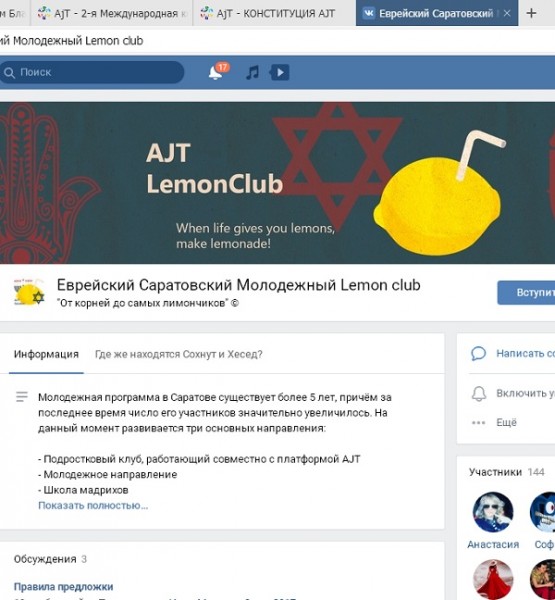Switch to Информация tab

46,354
